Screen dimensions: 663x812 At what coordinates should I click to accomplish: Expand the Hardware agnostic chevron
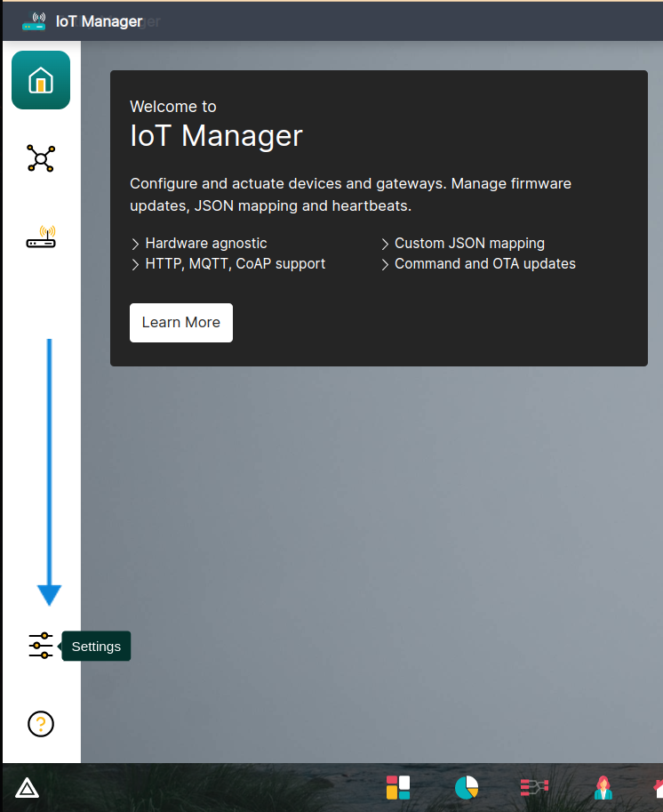(135, 243)
